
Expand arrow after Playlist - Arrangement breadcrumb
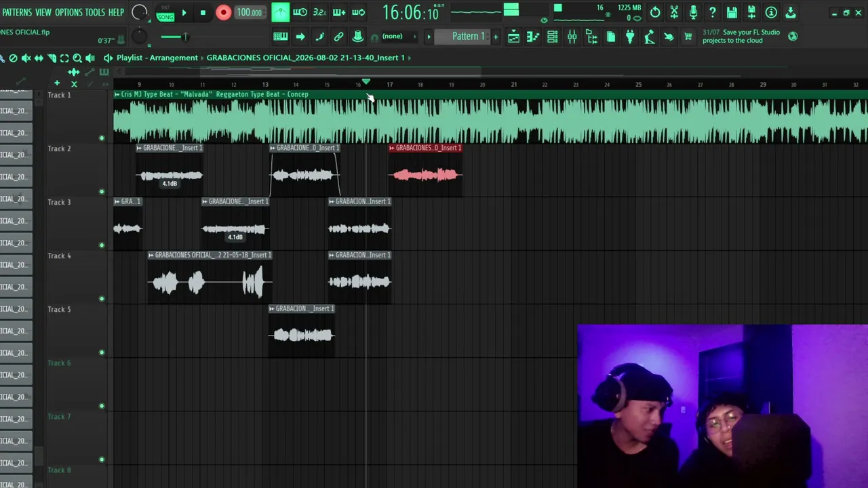tap(202, 58)
